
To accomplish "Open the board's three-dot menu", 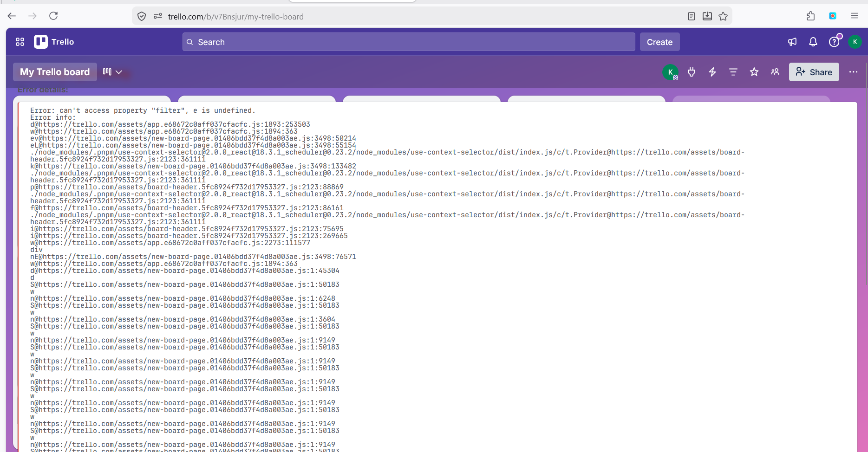I will [854, 72].
